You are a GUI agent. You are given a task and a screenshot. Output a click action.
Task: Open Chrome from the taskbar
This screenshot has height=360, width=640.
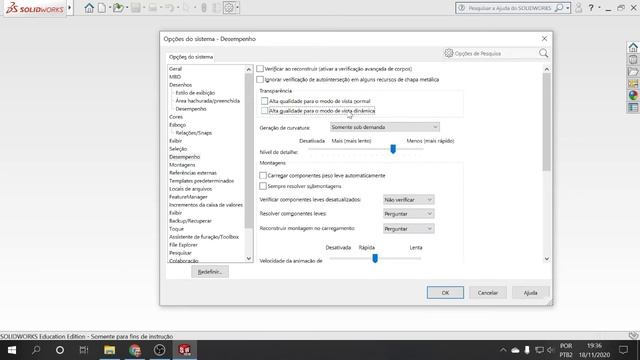click(135, 350)
